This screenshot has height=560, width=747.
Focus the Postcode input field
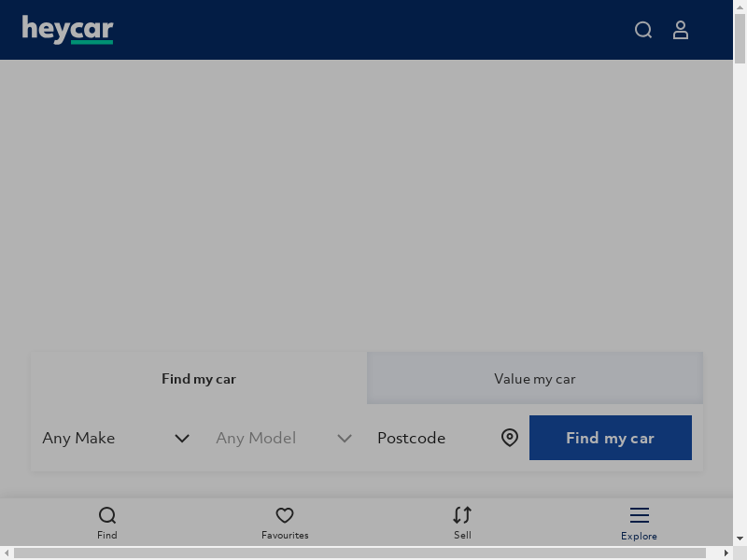(x=434, y=438)
